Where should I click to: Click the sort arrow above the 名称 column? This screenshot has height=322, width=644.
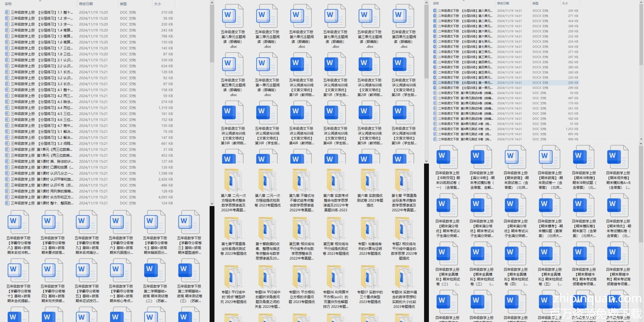click(x=40, y=1)
